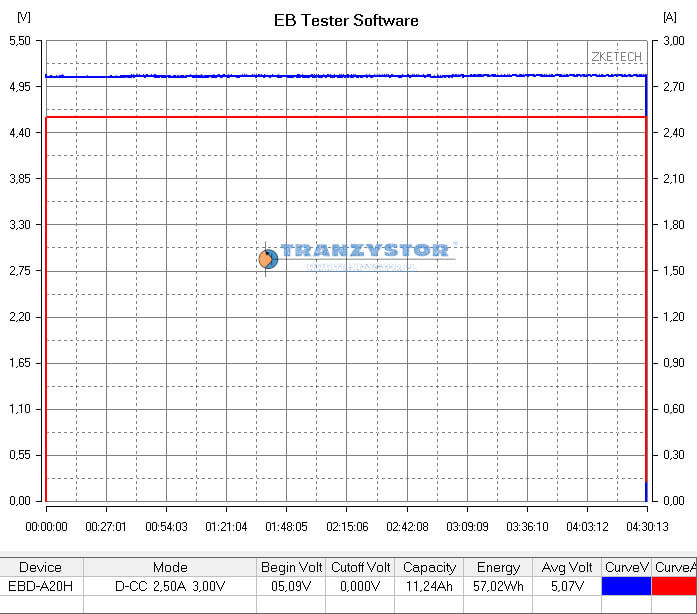Click the Capacity column header
The image size is (697, 614).
(429, 567)
